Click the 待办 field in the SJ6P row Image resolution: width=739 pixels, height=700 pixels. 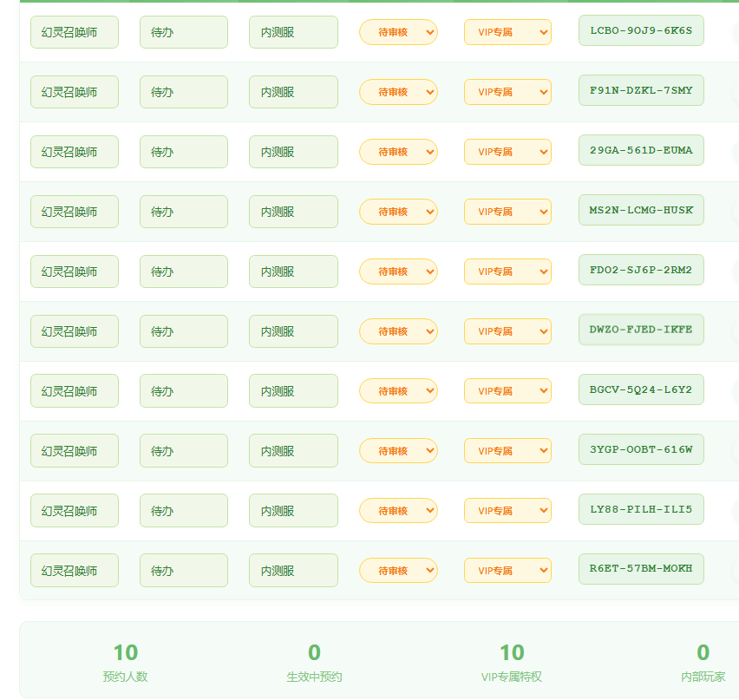(x=184, y=271)
